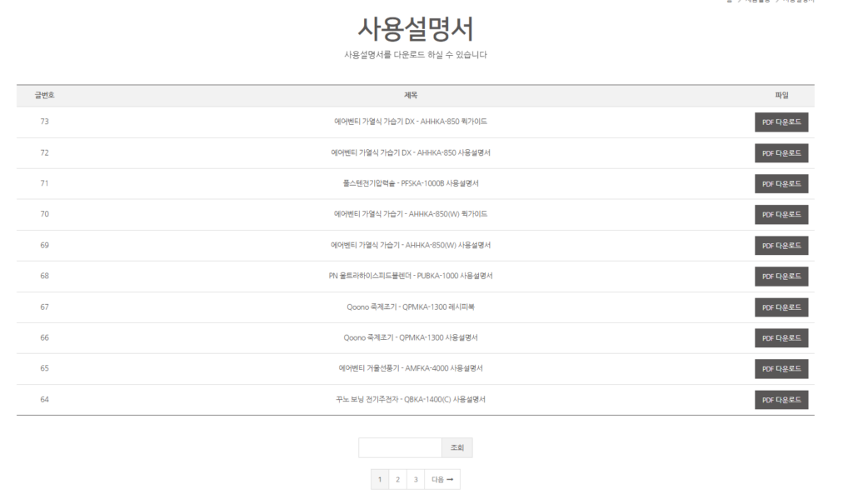Click post number 64
Screen dimensions: 853x504
pos(45,400)
